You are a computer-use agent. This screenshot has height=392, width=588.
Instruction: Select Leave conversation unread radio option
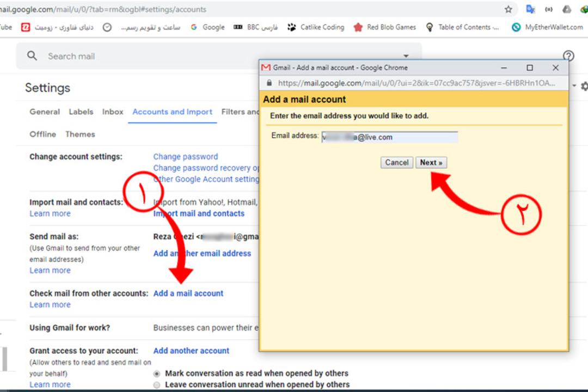click(157, 385)
